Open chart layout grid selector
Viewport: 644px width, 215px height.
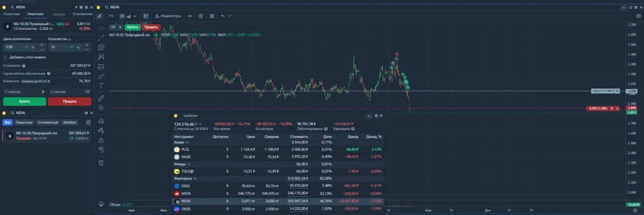click(212, 16)
